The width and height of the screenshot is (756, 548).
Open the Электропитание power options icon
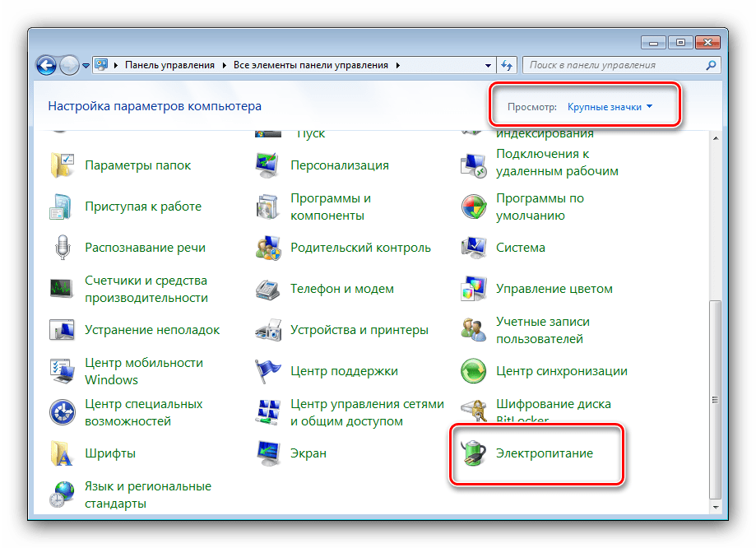pyautogui.click(x=473, y=453)
